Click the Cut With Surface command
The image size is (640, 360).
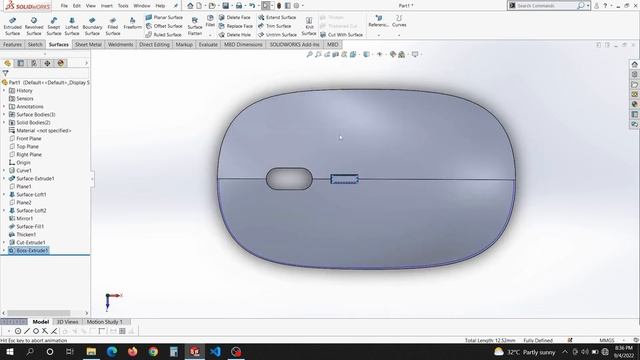[342, 35]
